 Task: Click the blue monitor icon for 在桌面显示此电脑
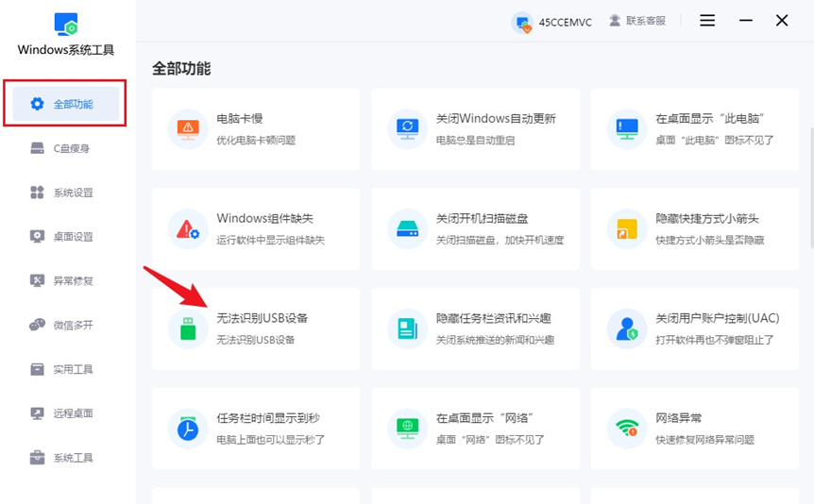627,128
